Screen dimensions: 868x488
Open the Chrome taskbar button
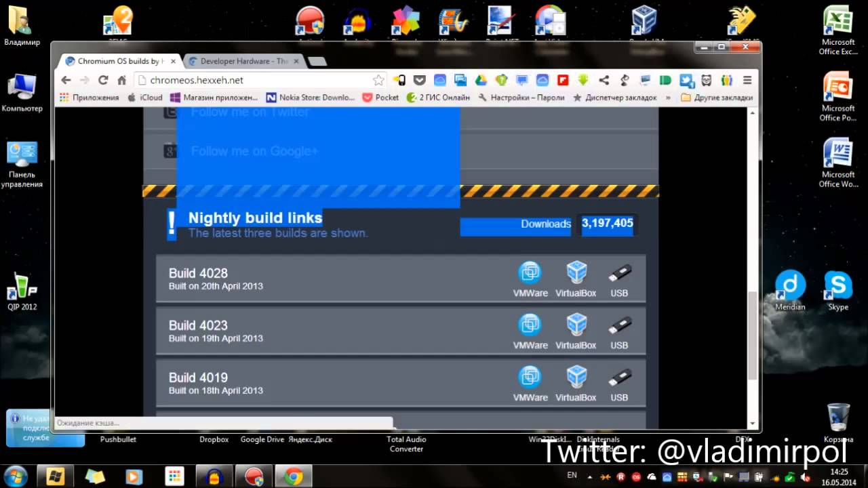294,476
